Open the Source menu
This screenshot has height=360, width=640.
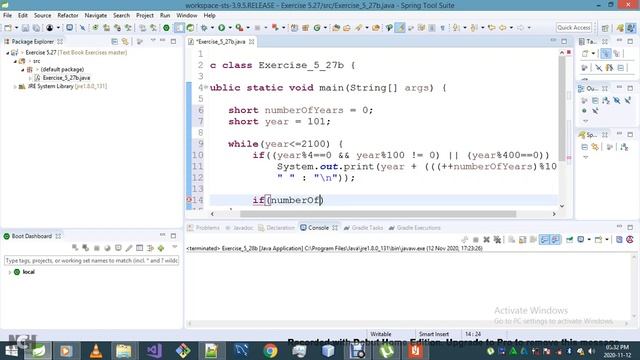pos(42,15)
